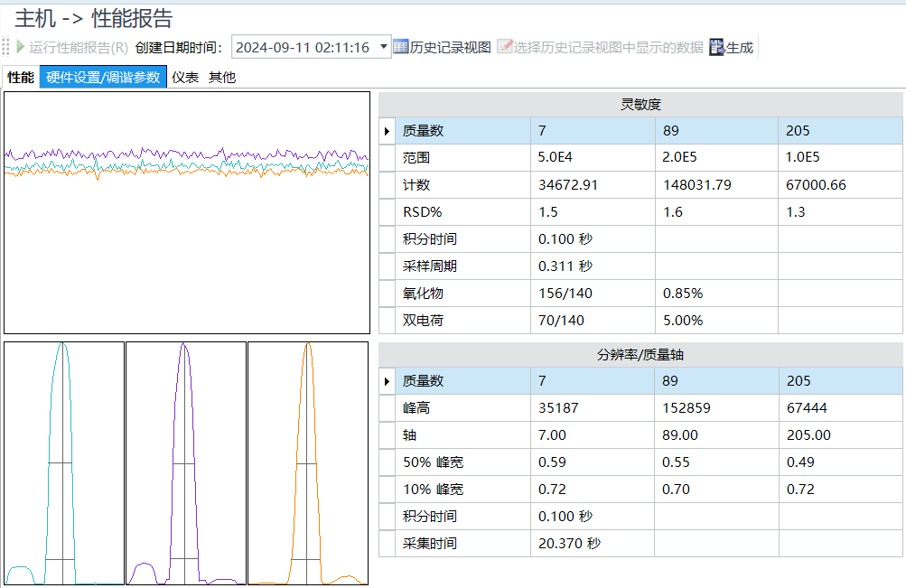Click the sensitivity table row arrow marker
Screen dimensions: 906x588
pos(388,131)
